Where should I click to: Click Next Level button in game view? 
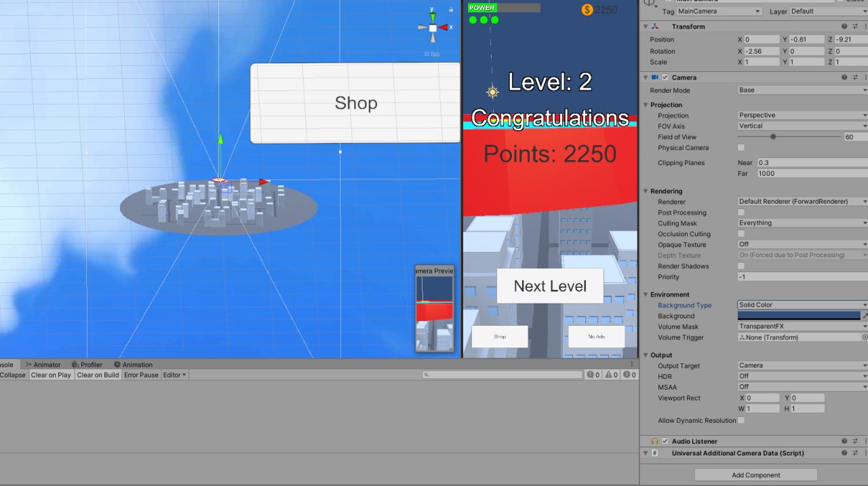(550, 286)
